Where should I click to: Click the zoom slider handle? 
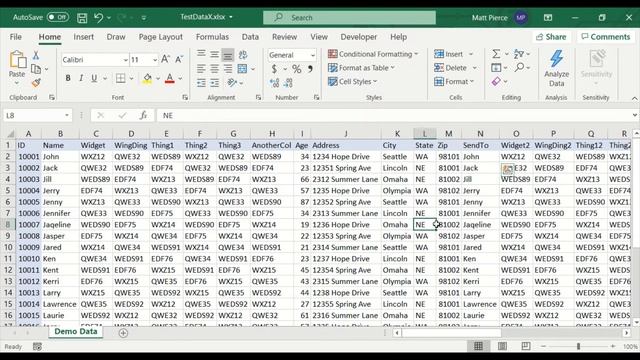point(578,346)
